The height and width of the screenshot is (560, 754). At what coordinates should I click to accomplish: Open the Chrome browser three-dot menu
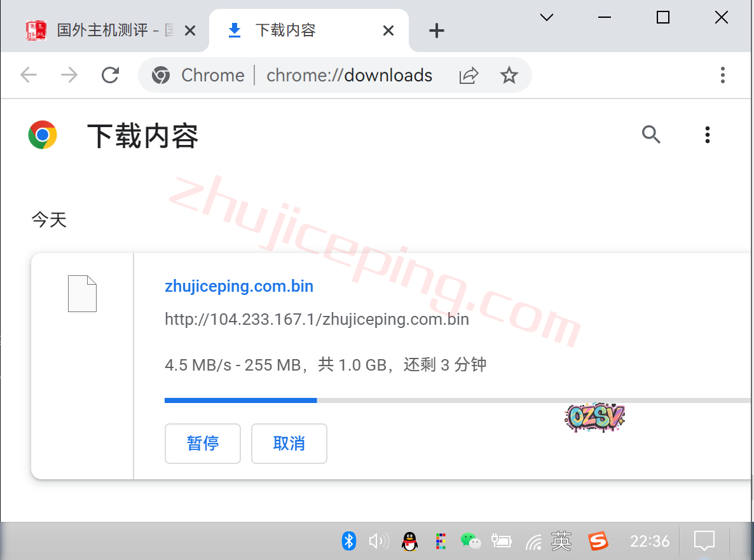coord(722,75)
